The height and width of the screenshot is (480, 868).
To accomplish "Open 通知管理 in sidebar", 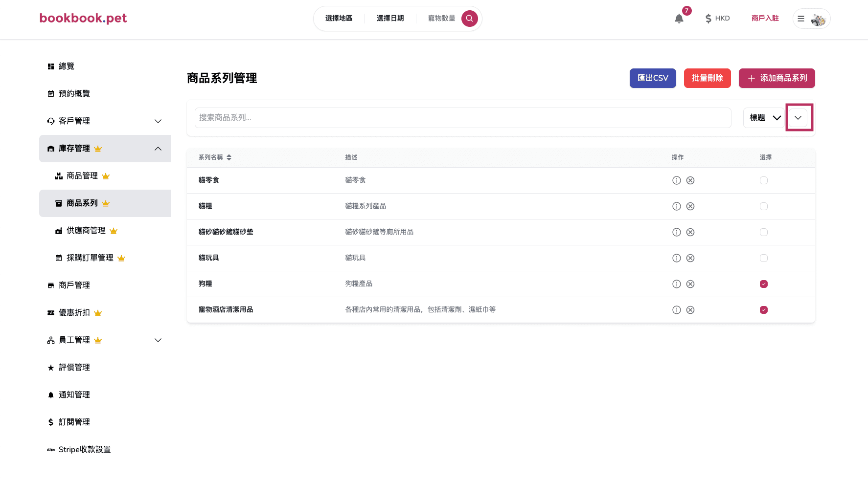I will point(105,395).
